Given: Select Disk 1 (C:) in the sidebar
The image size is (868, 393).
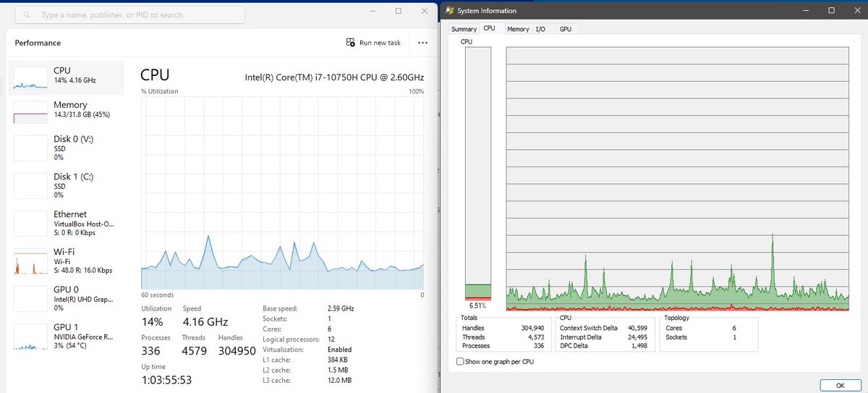Looking at the screenshot, I should tap(66, 185).
